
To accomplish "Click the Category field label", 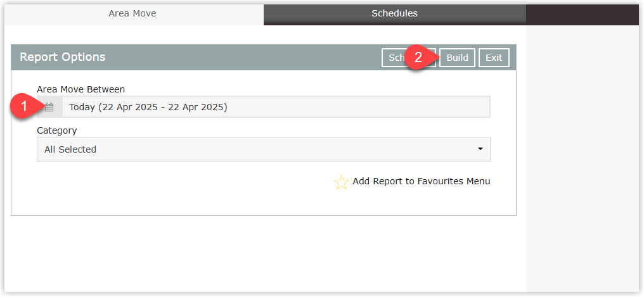I will pyautogui.click(x=56, y=131).
